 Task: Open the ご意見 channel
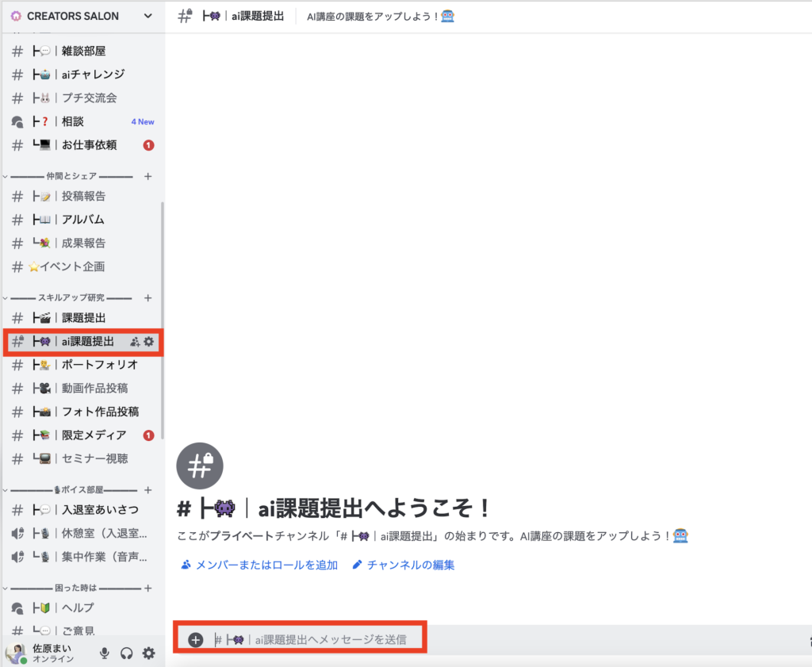click(82, 631)
